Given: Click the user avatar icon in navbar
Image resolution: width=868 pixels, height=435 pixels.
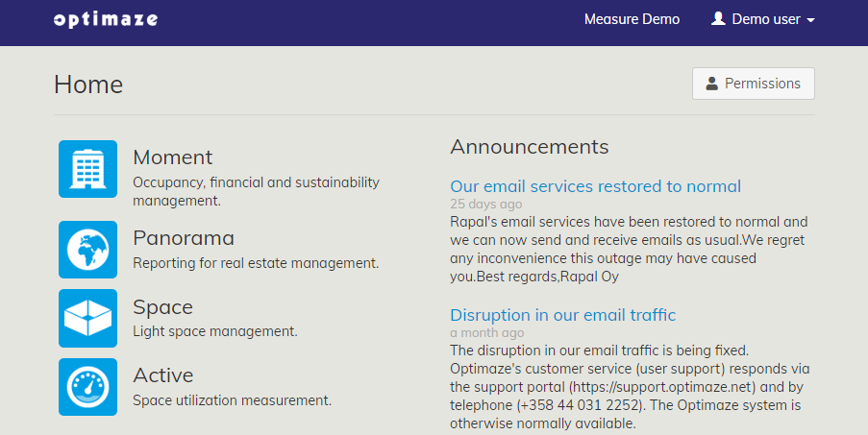Looking at the screenshot, I should [718, 19].
